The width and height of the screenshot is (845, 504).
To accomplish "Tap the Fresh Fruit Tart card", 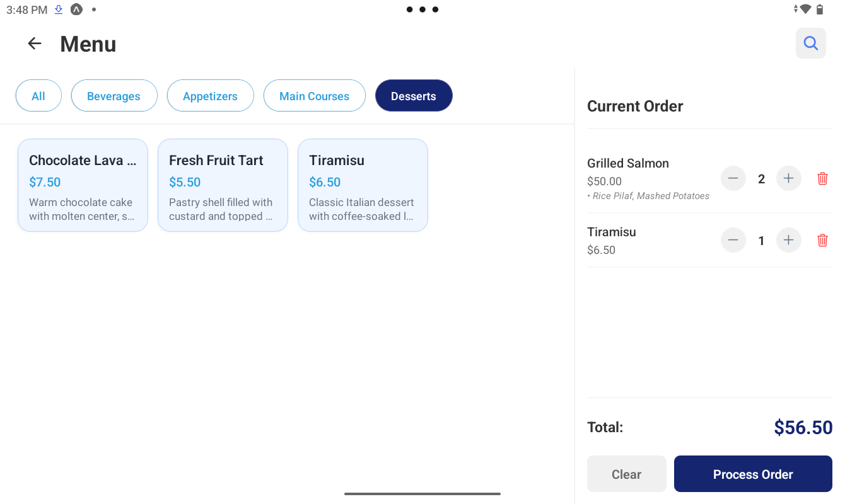I will click(x=223, y=185).
